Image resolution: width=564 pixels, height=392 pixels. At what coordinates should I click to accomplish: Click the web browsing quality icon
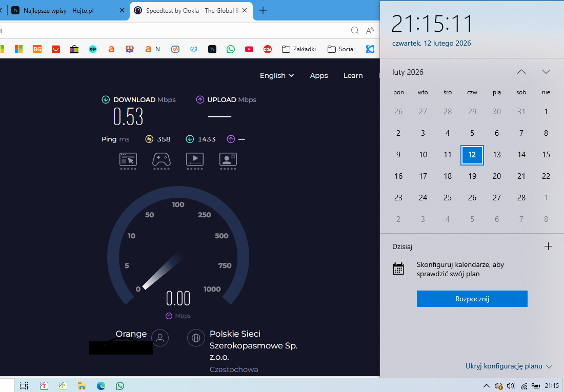coord(128,159)
